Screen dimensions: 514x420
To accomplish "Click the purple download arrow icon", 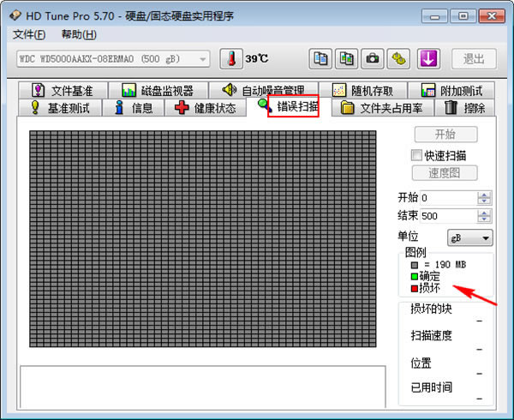I will pos(428,58).
